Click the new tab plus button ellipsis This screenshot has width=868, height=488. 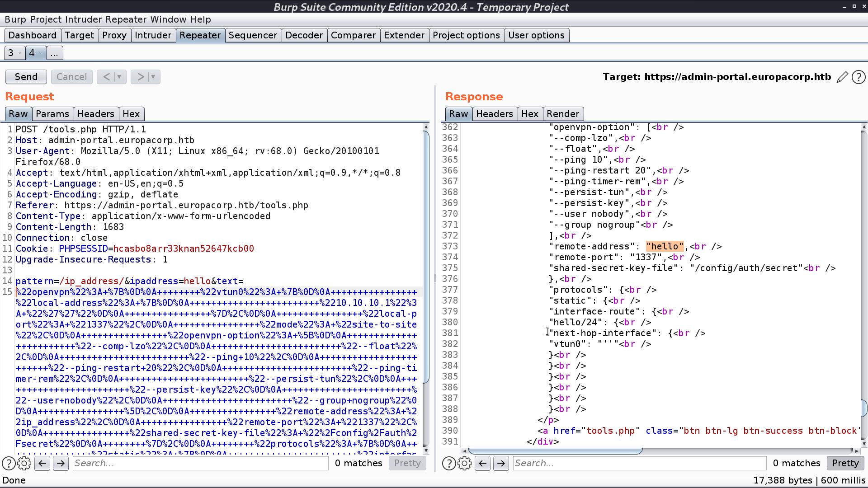pyautogui.click(x=54, y=53)
